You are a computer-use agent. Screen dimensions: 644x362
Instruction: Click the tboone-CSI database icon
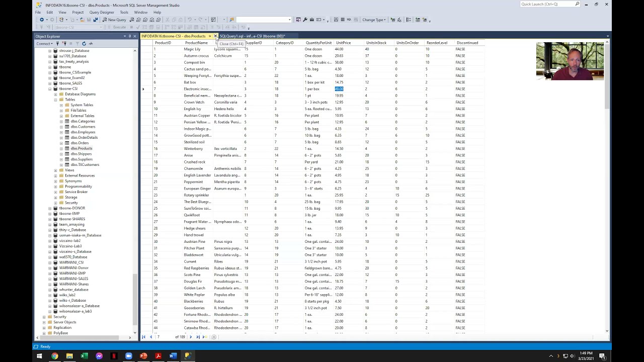coord(55,88)
